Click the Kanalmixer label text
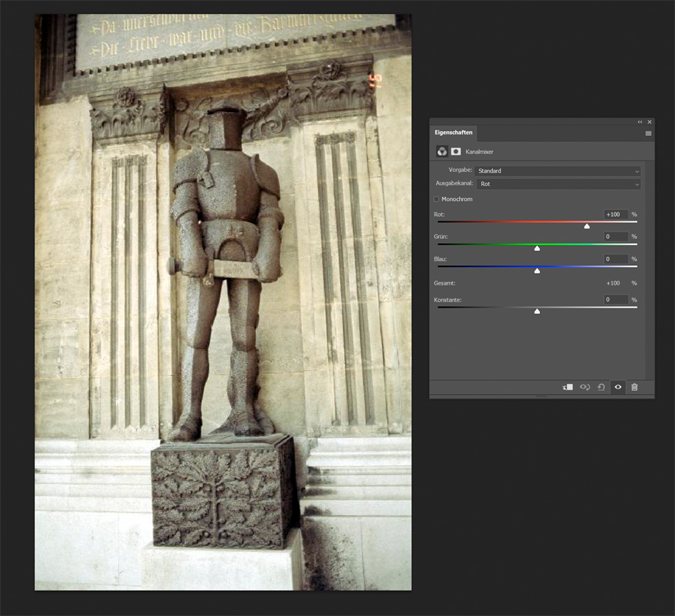This screenshot has width=675, height=616. (479, 152)
